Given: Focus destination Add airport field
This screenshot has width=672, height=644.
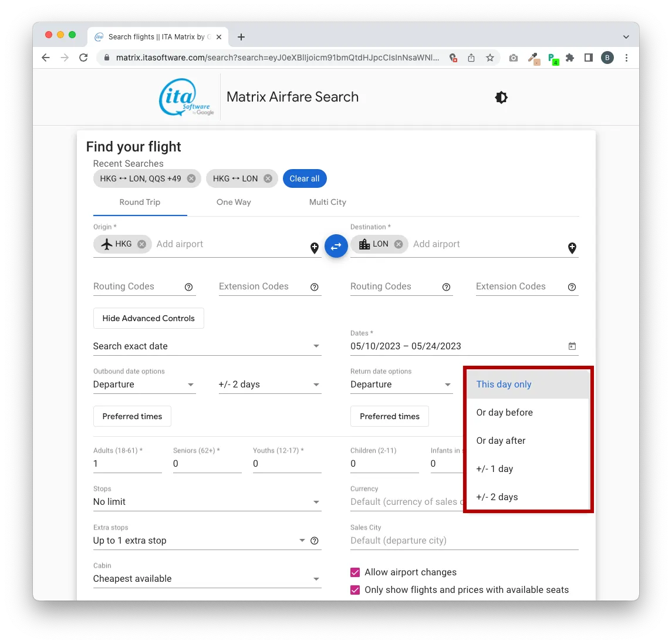Looking at the screenshot, I should pos(488,244).
